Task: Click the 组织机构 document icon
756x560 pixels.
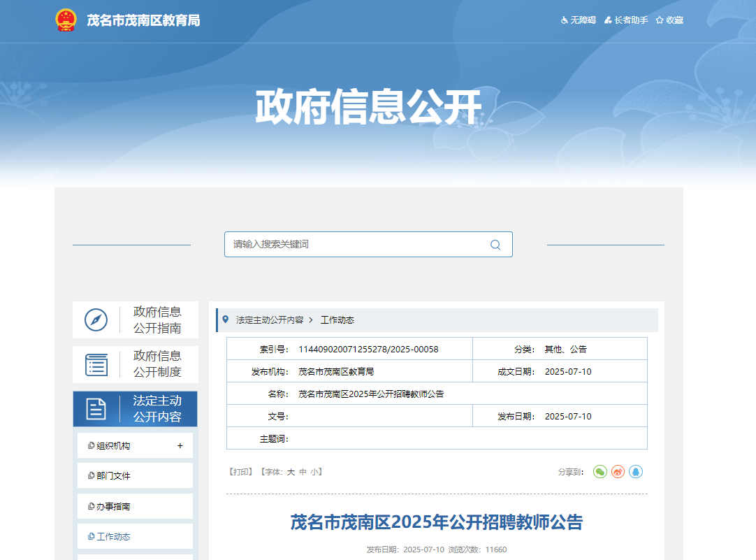Action: tap(91, 445)
